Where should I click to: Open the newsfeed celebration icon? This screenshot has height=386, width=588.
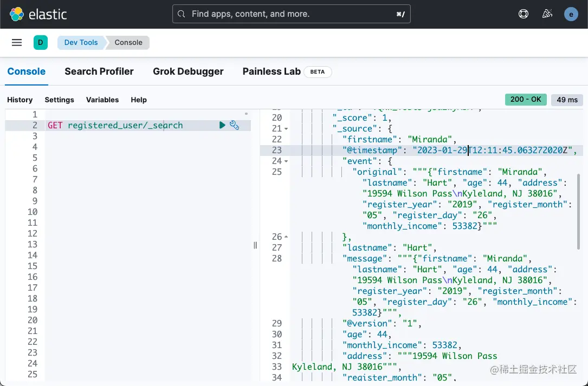[x=547, y=14]
